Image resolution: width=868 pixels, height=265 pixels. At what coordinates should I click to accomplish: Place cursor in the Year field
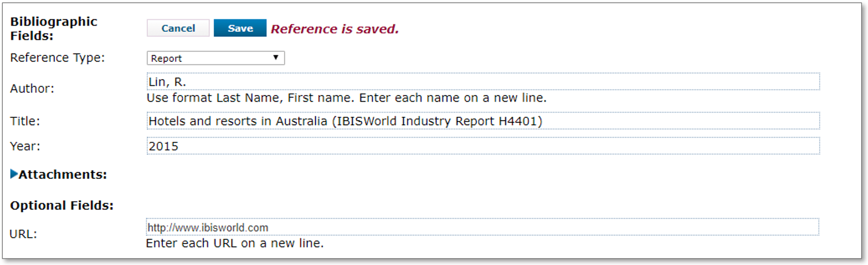click(283, 146)
